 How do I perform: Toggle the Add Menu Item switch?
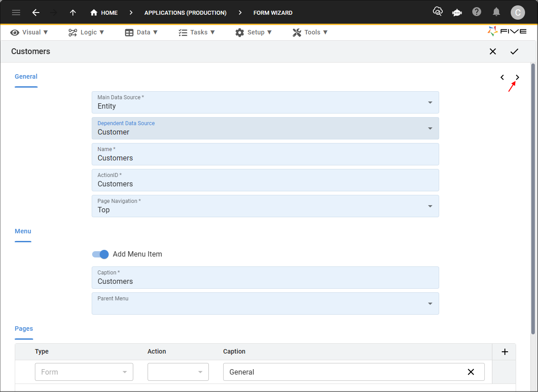coord(101,254)
